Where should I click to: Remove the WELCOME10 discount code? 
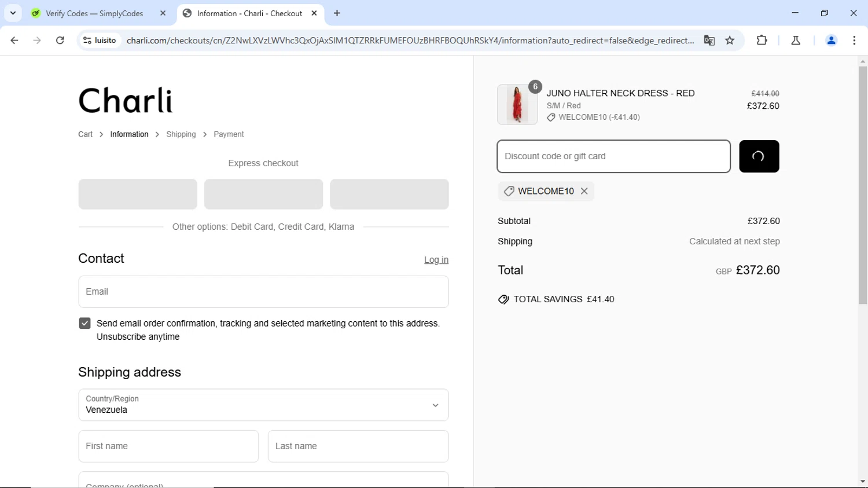(584, 191)
